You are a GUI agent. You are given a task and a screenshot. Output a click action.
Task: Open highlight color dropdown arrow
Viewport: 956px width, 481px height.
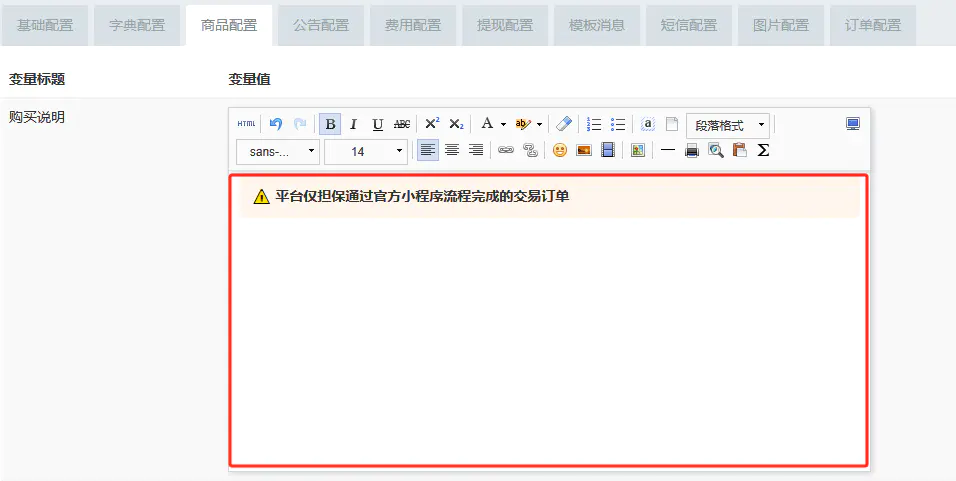point(540,124)
